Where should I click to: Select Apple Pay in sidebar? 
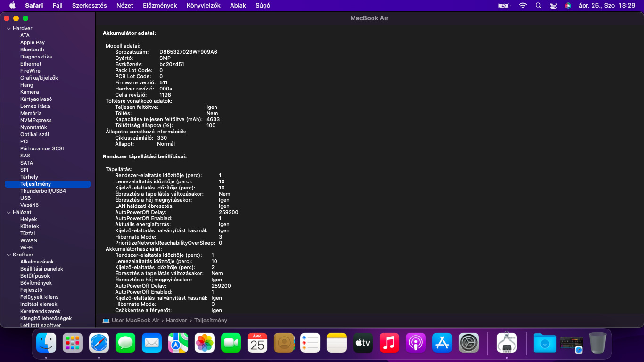[33, 42]
